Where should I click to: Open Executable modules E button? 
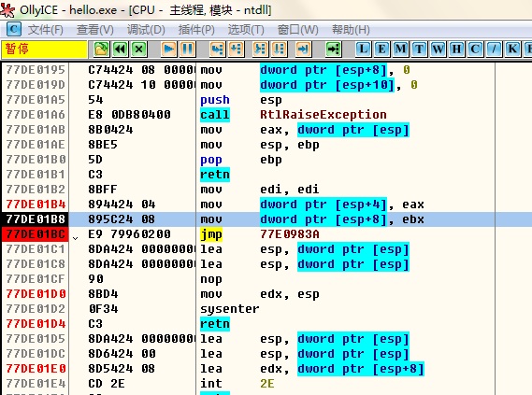(x=381, y=49)
